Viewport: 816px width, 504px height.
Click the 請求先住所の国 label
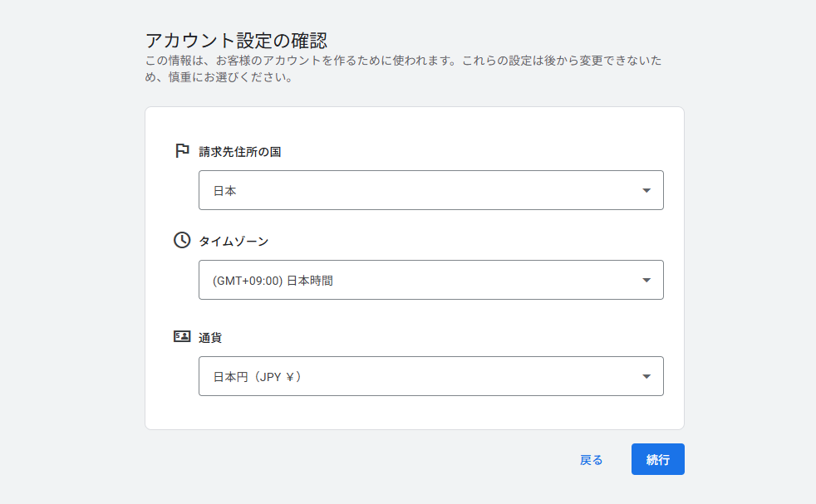(240, 152)
